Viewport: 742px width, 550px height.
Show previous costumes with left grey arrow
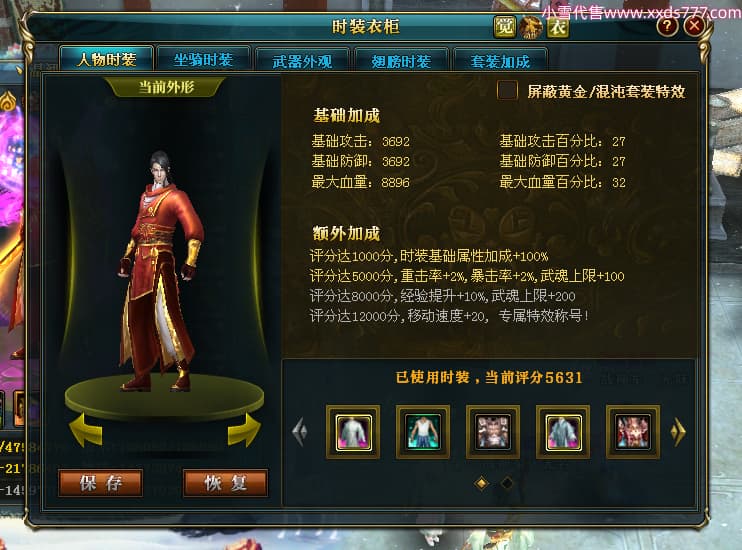click(x=300, y=431)
